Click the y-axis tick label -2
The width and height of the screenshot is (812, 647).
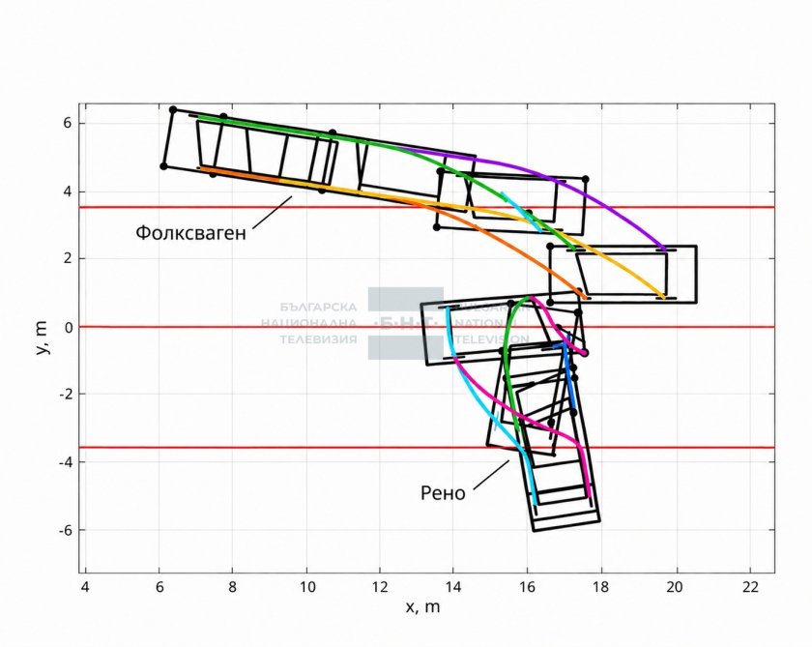pos(65,395)
